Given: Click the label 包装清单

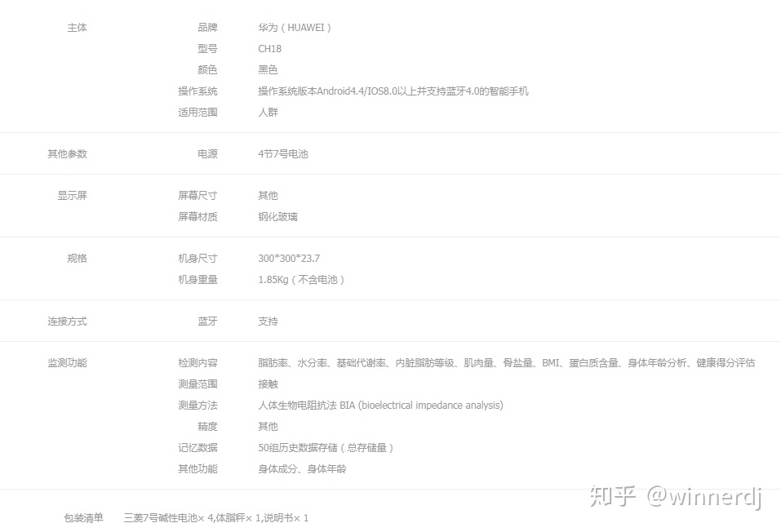Looking at the screenshot, I should point(84,518).
